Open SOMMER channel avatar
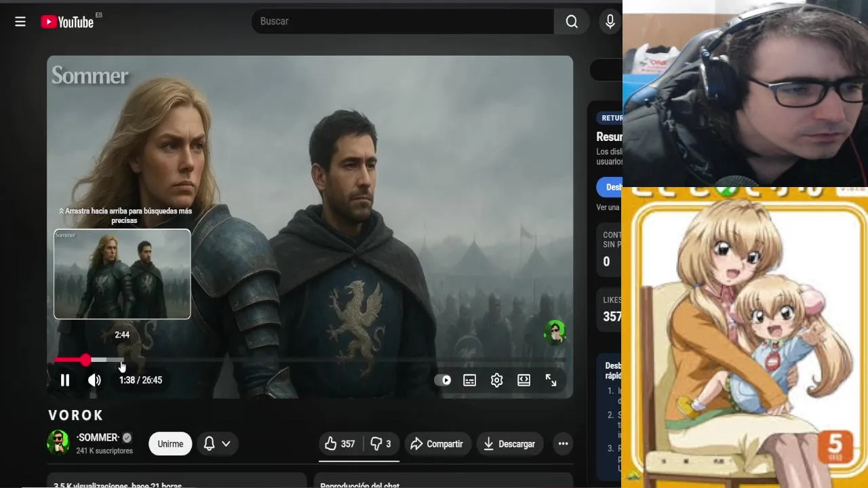Viewport: 868px width, 488px height. pos(58,443)
